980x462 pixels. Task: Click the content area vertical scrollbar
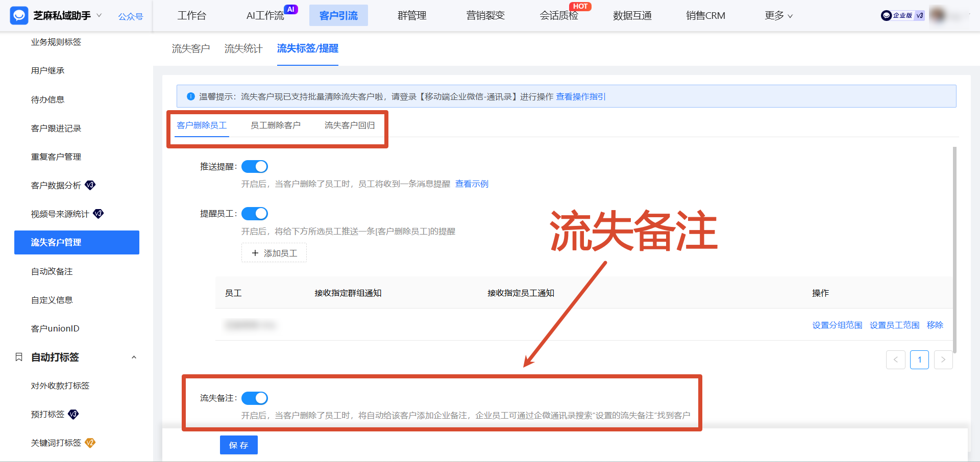tap(954, 250)
